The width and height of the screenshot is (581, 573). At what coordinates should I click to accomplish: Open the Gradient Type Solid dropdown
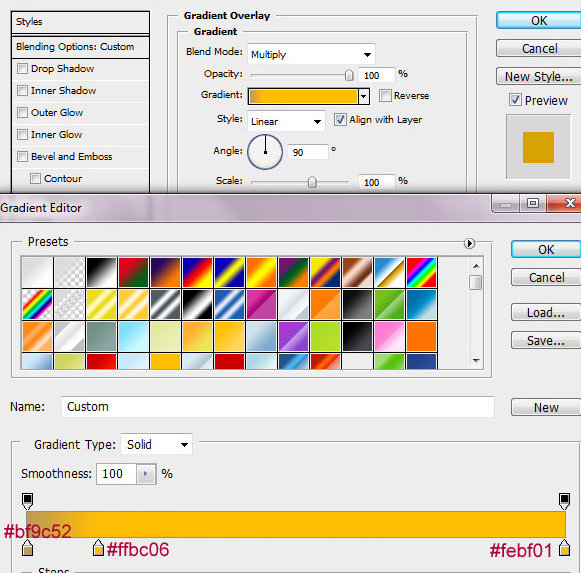pyautogui.click(x=156, y=444)
